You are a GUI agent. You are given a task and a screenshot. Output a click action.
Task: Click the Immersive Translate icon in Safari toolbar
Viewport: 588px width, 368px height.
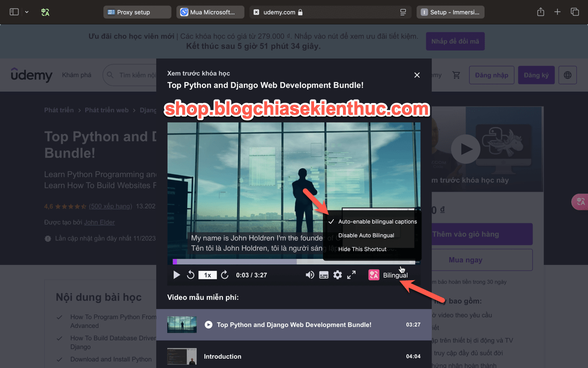(x=46, y=12)
